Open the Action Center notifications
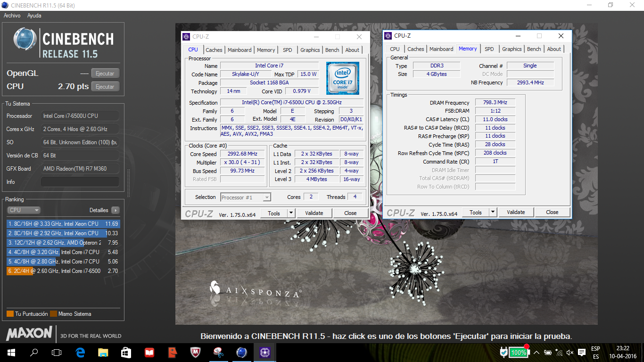This screenshot has width=644, height=362. pyautogui.click(x=582, y=352)
